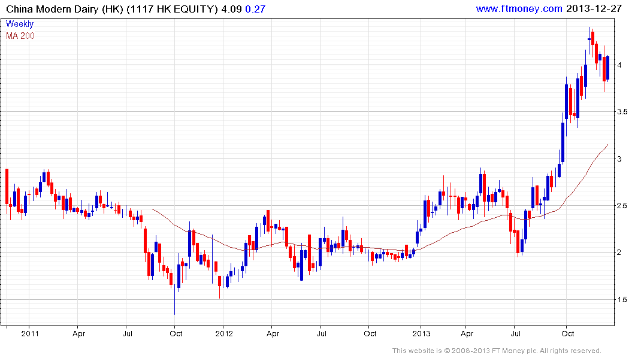The width and height of the screenshot is (644, 359).
Task: Click the 4 price level label
Action: click(619, 65)
